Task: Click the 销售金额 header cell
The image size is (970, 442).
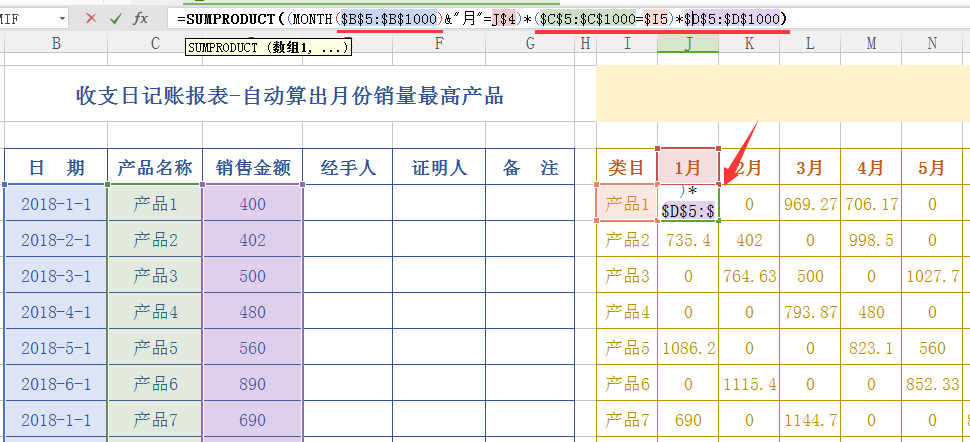Action: tap(253, 167)
